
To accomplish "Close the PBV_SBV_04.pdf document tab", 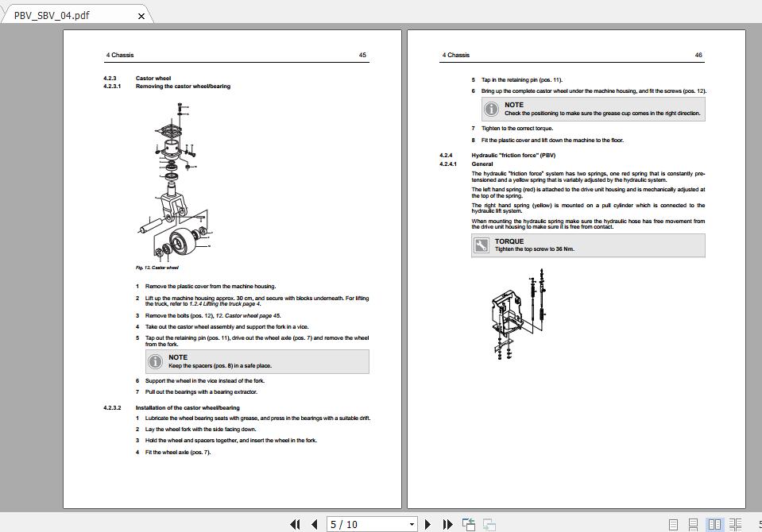I will (x=141, y=15).
